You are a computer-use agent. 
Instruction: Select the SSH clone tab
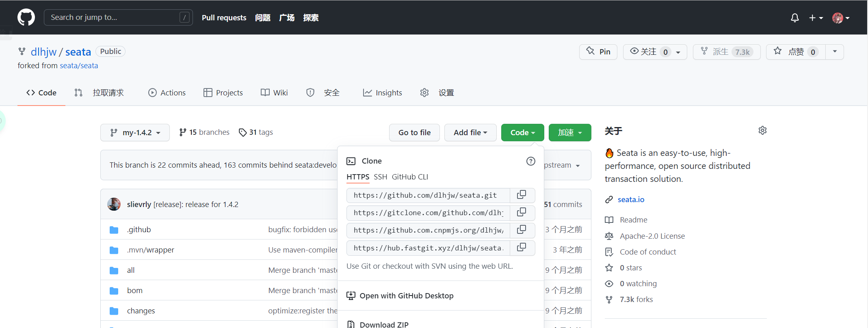[381, 177]
